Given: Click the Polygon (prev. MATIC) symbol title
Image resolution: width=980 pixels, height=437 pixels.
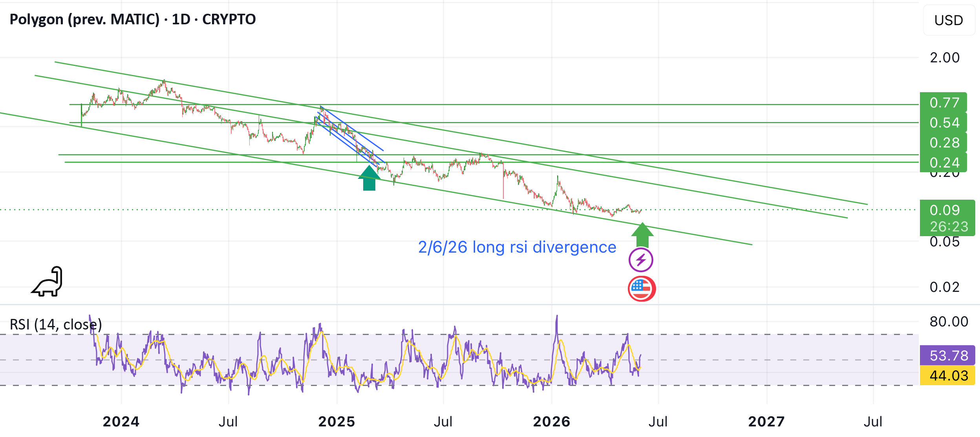Looking at the screenshot, I should (84, 19).
